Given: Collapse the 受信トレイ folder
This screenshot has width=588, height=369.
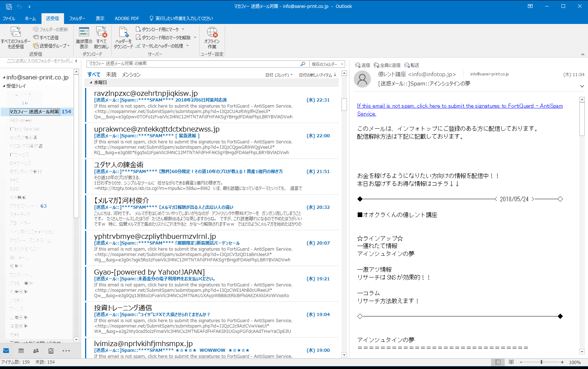Looking at the screenshot, I should [x=4, y=86].
